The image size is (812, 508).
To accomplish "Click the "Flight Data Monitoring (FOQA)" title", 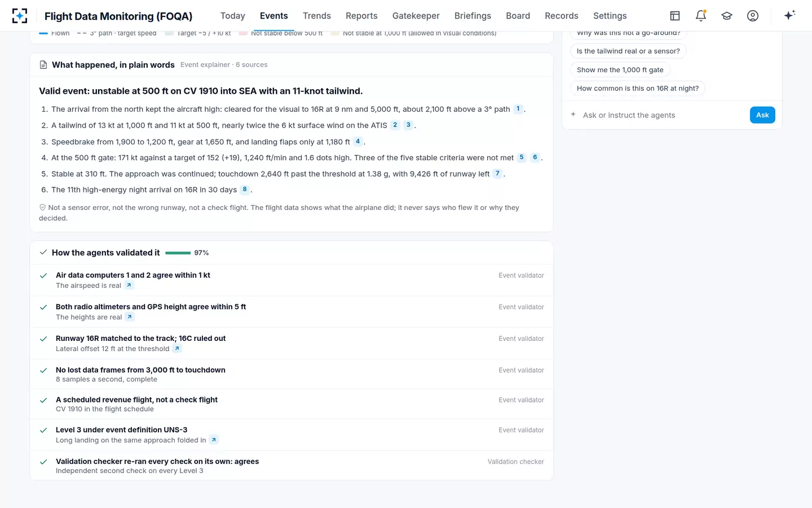I will pos(118,16).
